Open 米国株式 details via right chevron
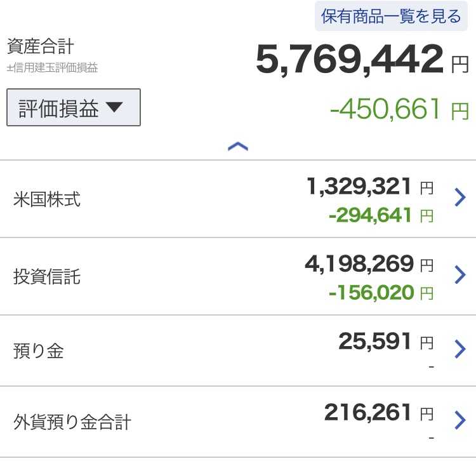This screenshot has width=476, height=461. (x=460, y=197)
